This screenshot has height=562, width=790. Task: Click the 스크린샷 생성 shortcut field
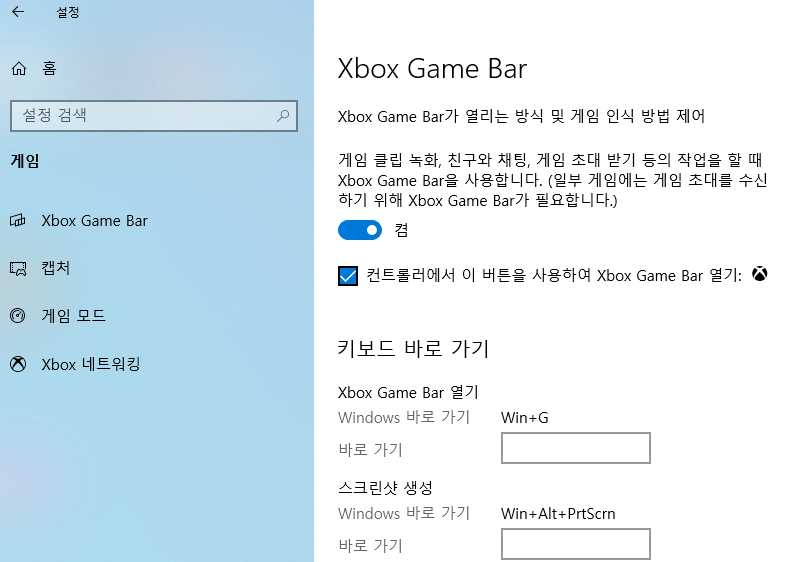point(575,543)
